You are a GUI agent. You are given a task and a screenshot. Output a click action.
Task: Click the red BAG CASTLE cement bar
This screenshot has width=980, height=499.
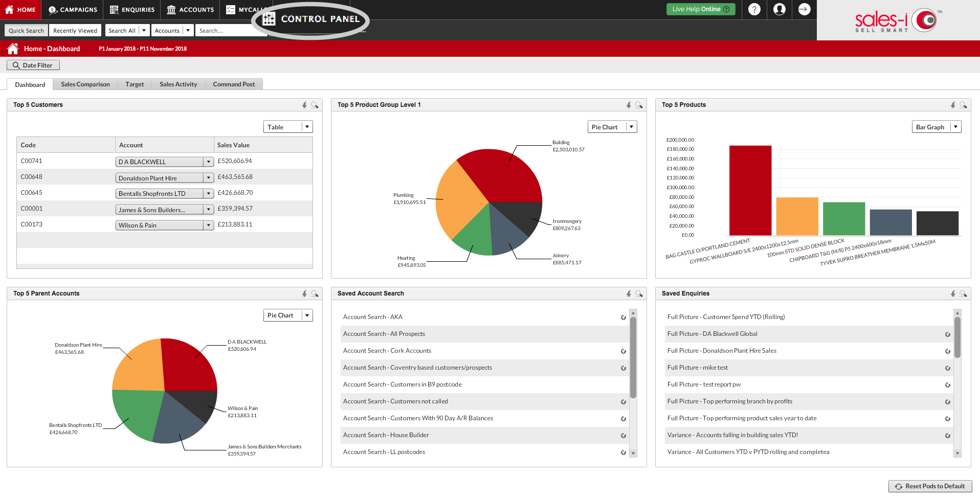coord(750,190)
